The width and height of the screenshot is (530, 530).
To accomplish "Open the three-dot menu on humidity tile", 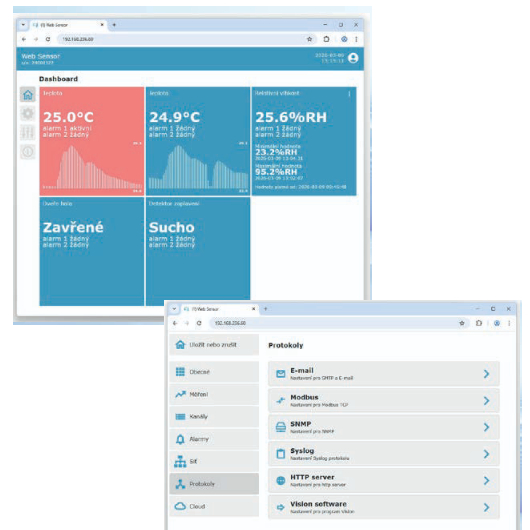I will (349, 94).
